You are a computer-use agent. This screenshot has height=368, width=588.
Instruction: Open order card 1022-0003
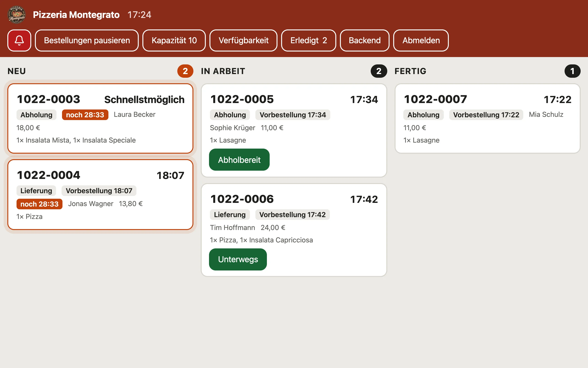pos(100,118)
